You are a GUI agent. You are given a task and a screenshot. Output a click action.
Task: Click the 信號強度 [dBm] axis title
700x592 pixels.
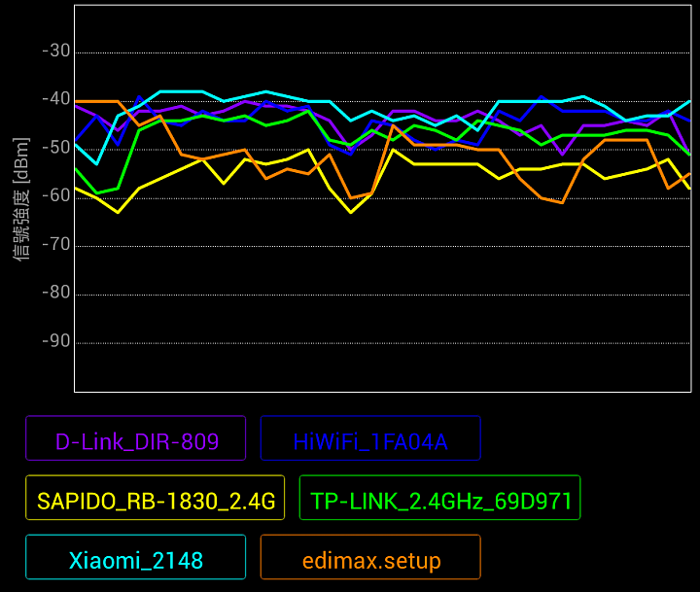21,199
